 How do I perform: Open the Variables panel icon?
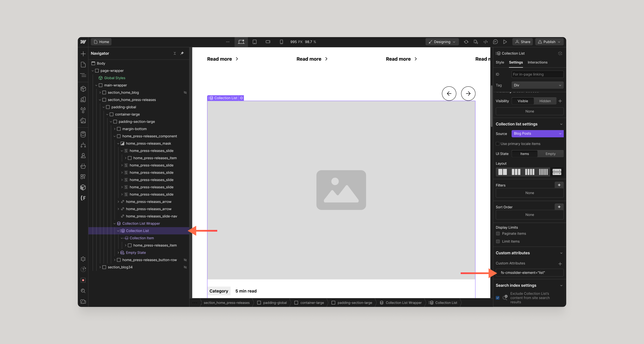[83, 100]
